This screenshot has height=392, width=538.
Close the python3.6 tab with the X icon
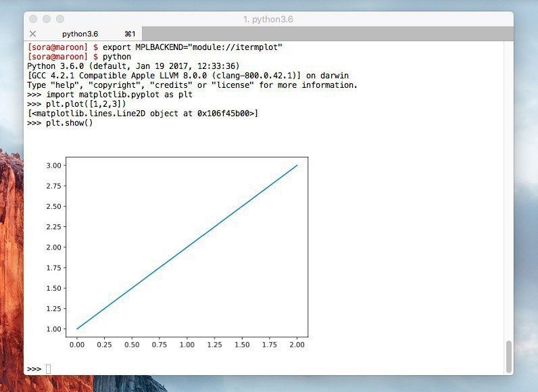point(32,34)
